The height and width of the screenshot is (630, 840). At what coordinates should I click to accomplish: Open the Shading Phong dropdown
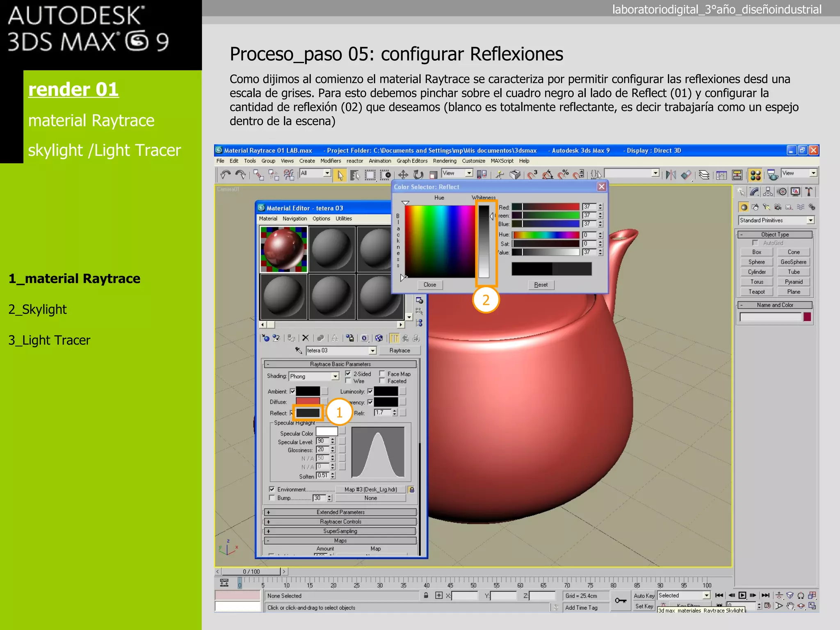tap(314, 376)
